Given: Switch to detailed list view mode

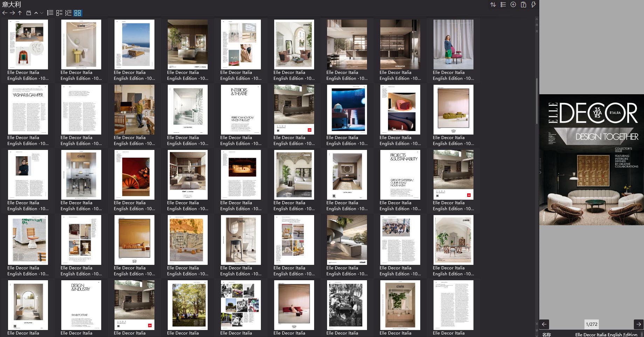Looking at the screenshot, I should click(x=69, y=13).
